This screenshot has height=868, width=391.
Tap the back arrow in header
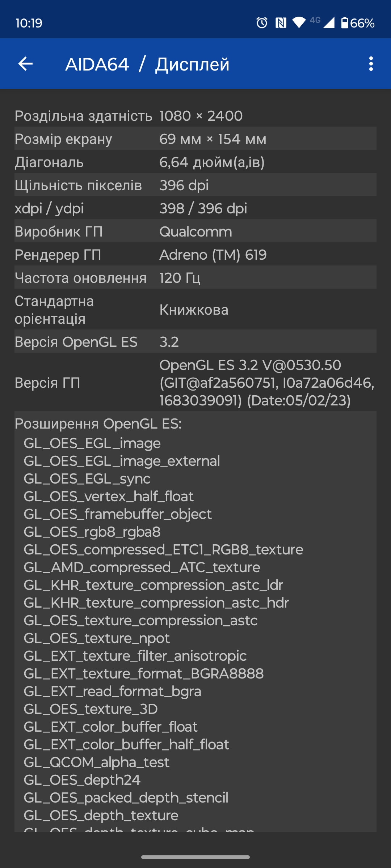(x=25, y=64)
